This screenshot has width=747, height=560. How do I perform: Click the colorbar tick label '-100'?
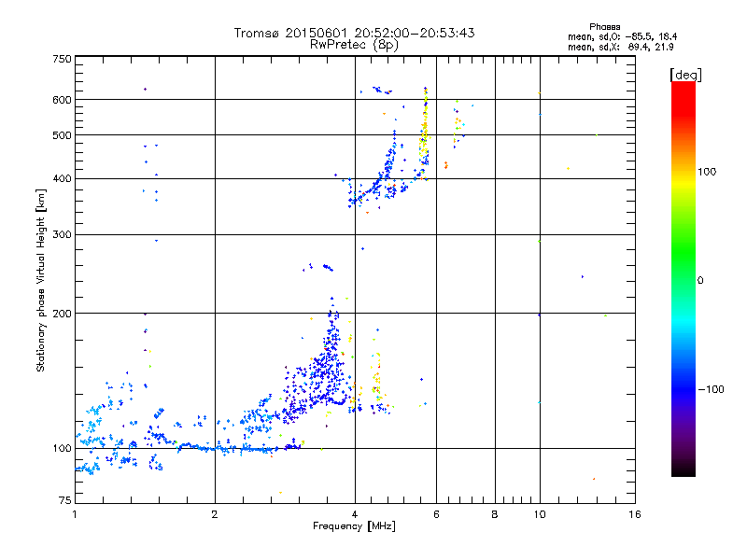click(x=711, y=389)
